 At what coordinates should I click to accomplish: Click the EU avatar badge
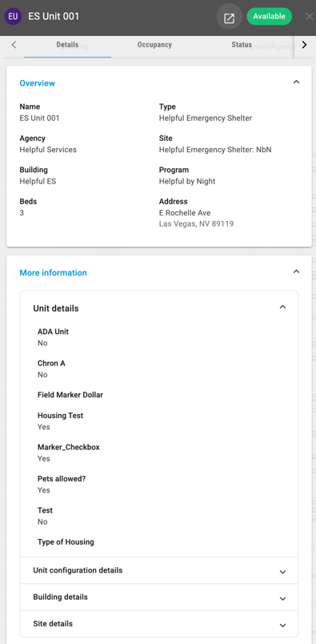coord(13,17)
